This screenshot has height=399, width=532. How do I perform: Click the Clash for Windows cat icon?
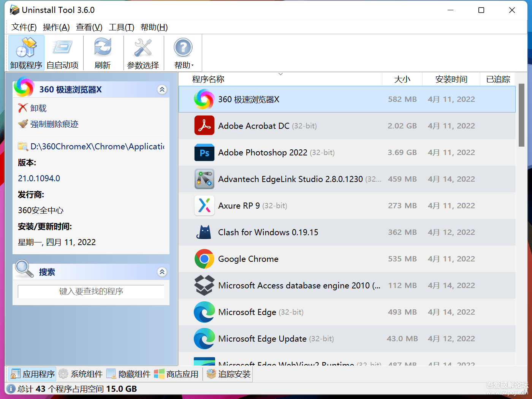pos(204,232)
